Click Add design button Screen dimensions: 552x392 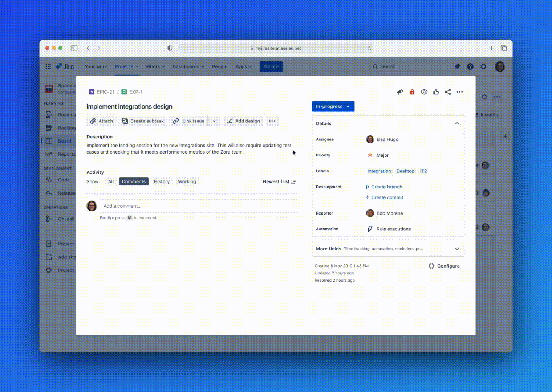point(244,121)
